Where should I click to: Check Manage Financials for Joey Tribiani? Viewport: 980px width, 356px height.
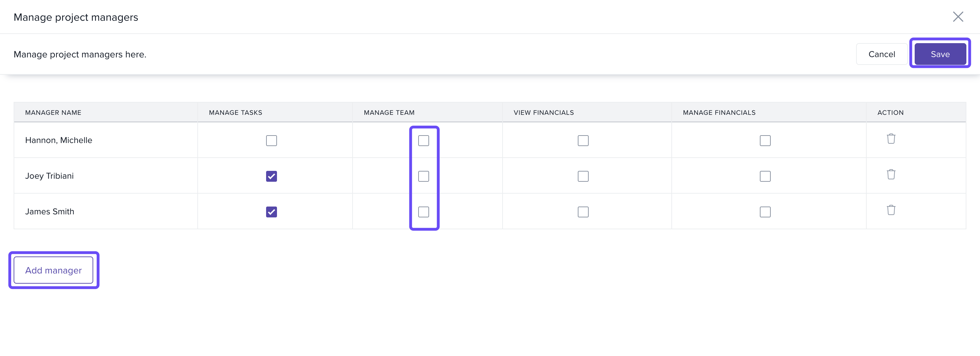point(765,176)
